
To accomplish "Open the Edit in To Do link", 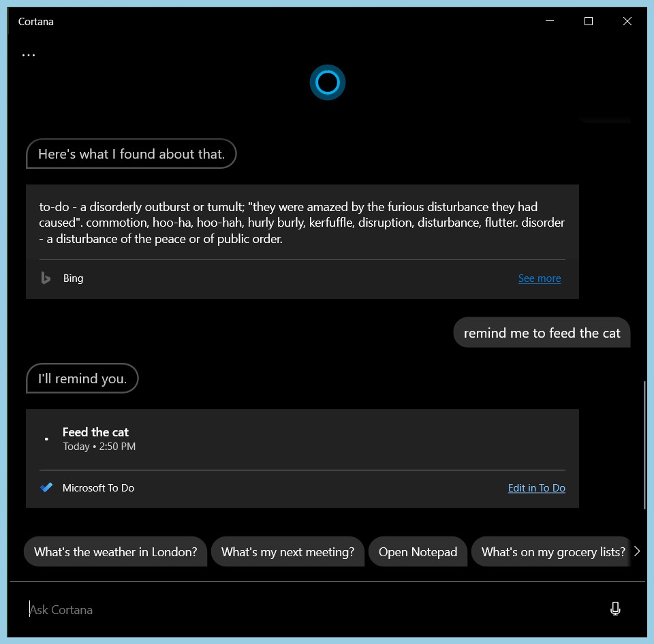I will click(536, 488).
